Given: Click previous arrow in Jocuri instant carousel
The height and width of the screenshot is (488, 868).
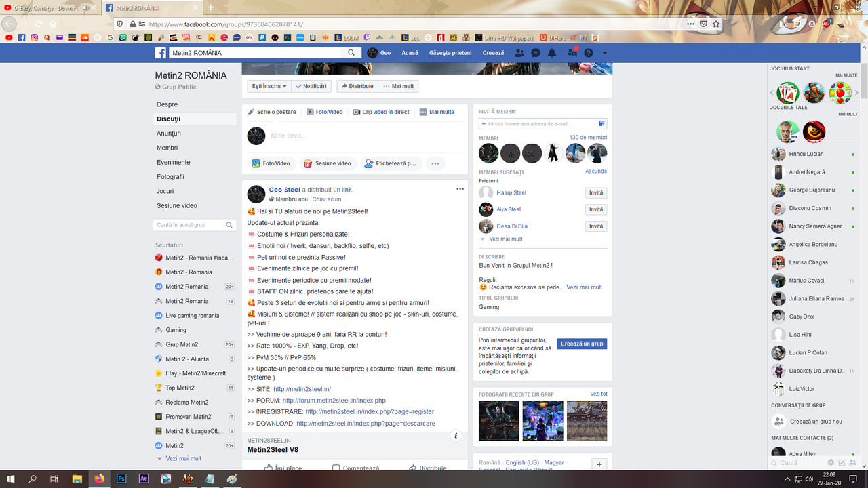Looking at the screenshot, I should (x=772, y=93).
